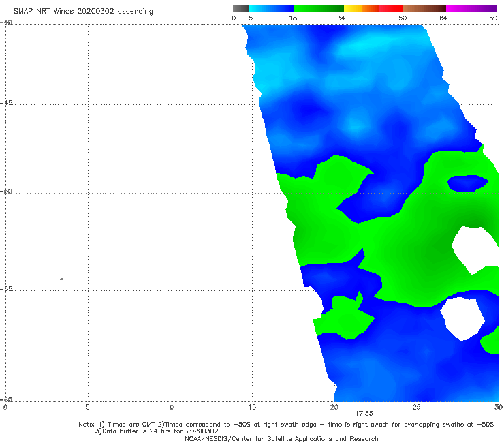Click the '-50' latitude axis label
The height and width of the screenshot is (443, 504).
pos(6,192)
